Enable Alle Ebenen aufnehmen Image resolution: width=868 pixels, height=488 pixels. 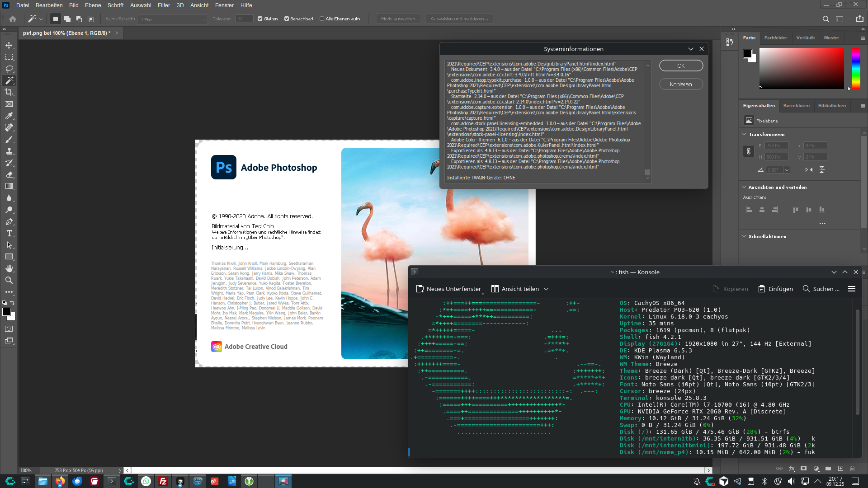pyautogui.click(x=321, y=19)
